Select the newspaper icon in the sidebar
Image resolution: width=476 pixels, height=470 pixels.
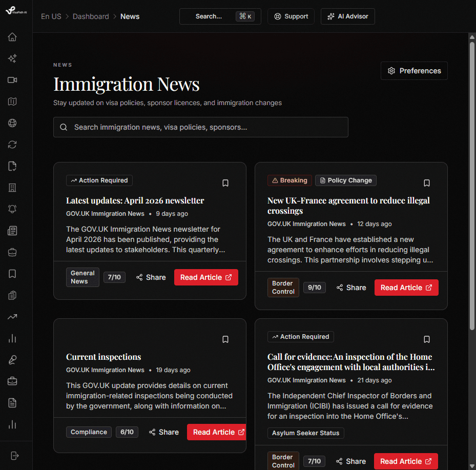[12, 231]
